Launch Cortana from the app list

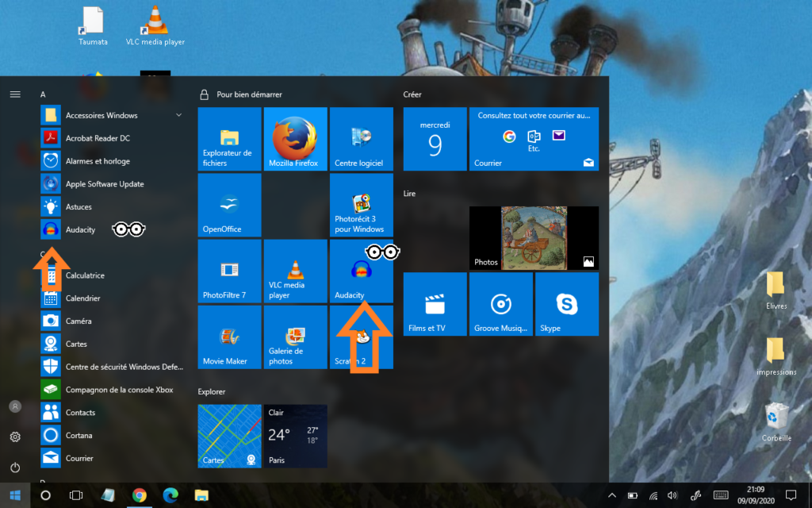tap(112, 436)
